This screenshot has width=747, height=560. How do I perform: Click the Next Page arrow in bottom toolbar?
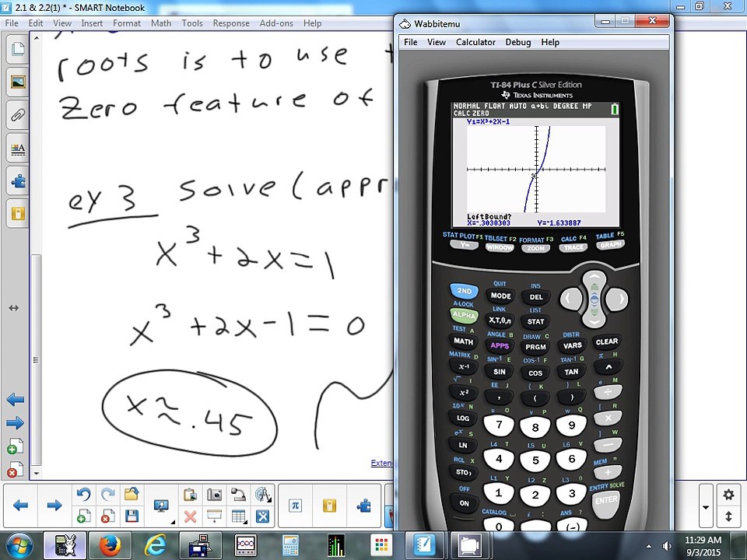tap(54, 506)
